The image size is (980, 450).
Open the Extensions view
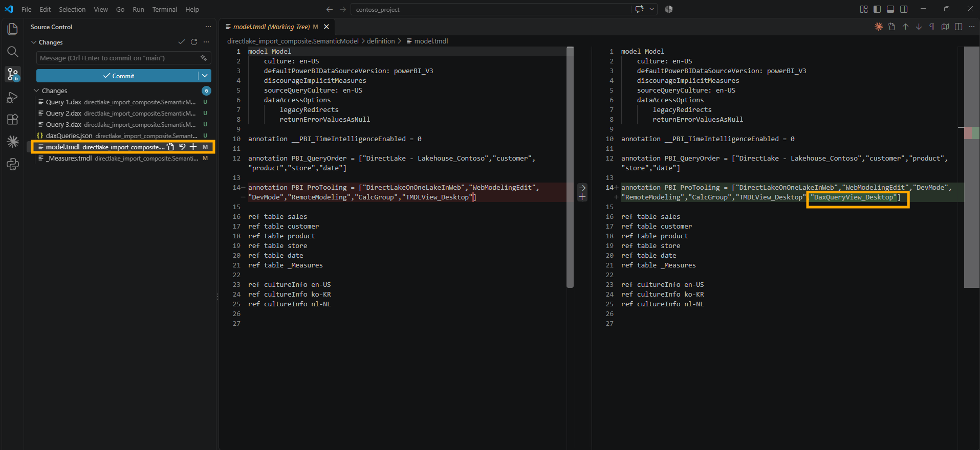13,119
